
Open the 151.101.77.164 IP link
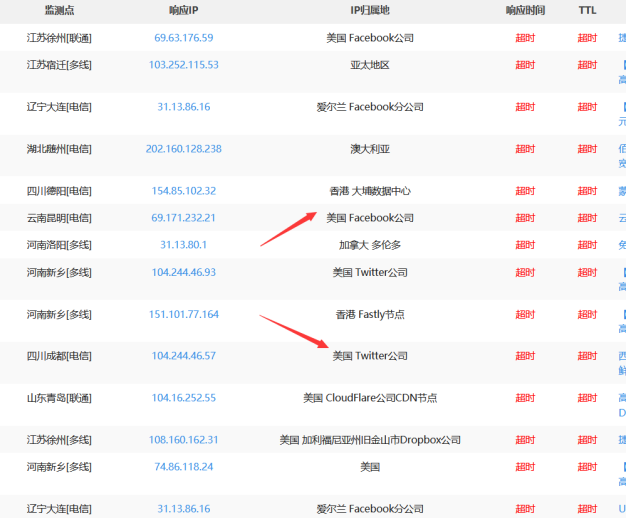coord(184,315)
